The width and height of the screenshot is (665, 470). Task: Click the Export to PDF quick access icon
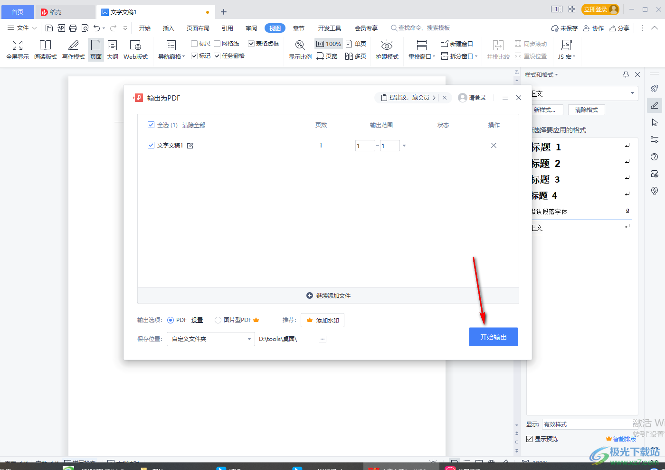click(61, 28)
